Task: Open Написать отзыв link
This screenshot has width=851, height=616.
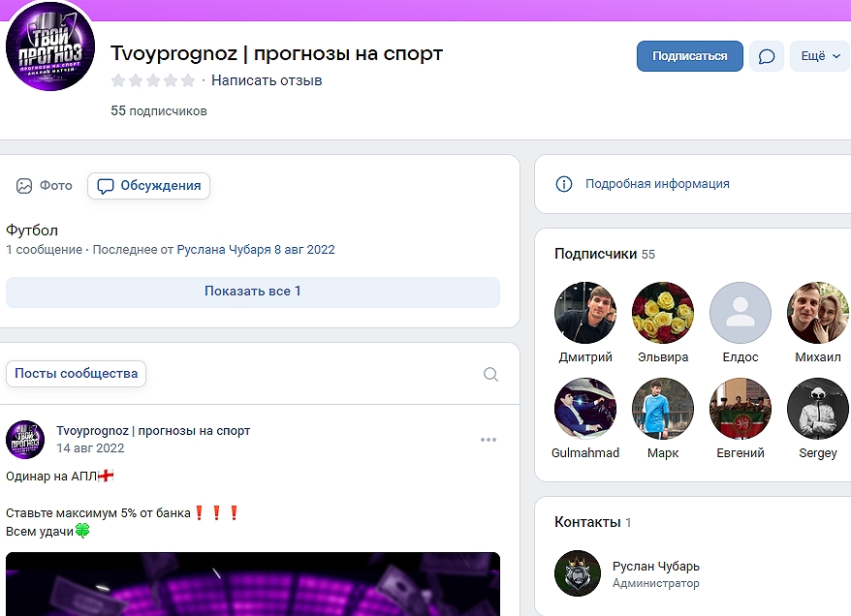Action: tap(267, 80)
